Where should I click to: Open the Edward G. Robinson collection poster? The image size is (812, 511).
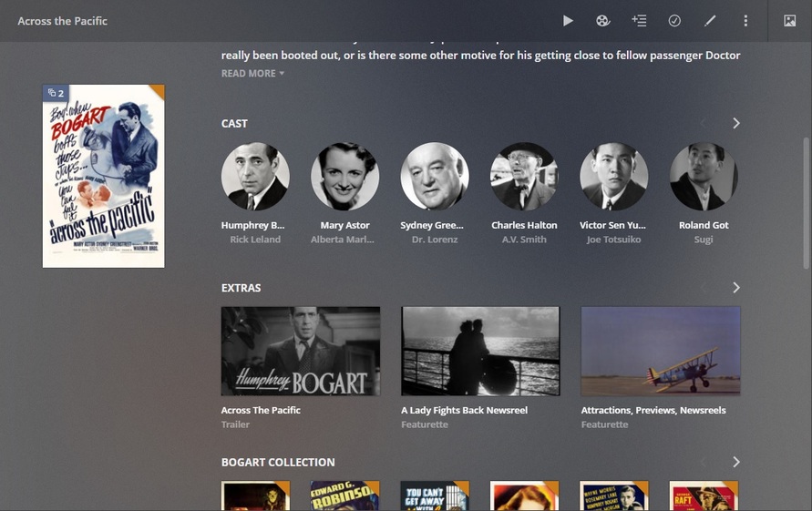click(344, 496)
